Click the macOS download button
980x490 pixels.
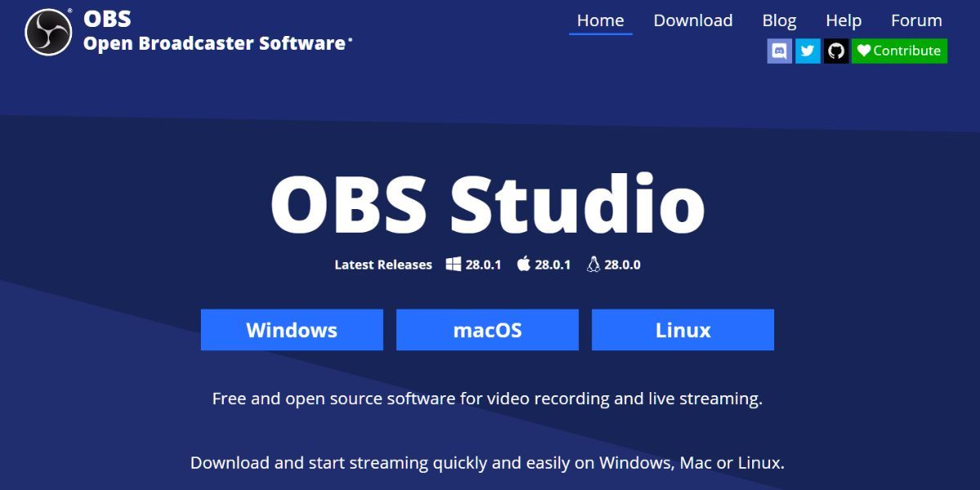pos(487,329)
